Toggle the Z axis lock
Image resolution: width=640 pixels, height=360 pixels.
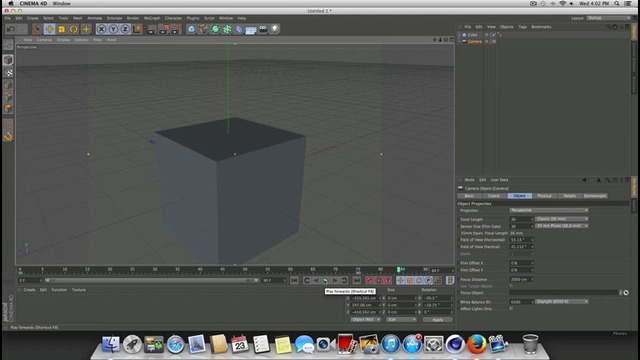[x=125, y=29]
